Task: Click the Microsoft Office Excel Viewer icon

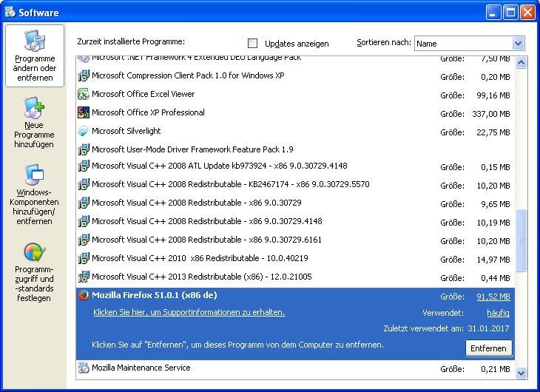Action: click(x=84, y=94)
